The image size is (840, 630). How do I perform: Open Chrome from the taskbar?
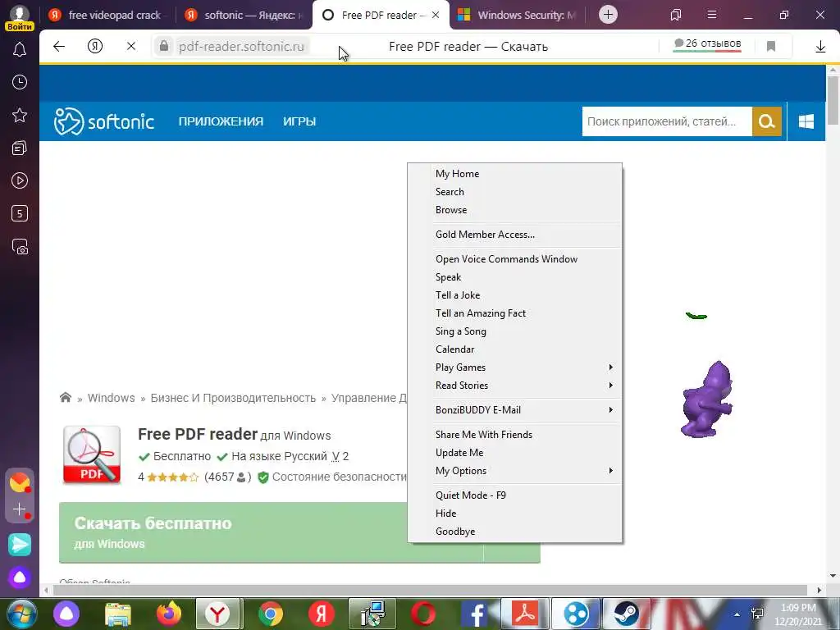click(x=271, y=614)
